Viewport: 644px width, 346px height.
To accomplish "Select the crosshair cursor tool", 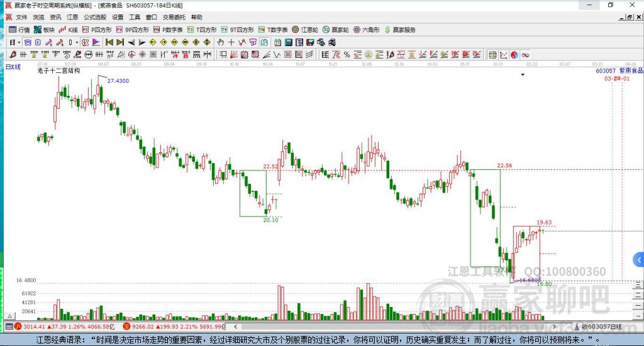I will [x=231, y=42].
